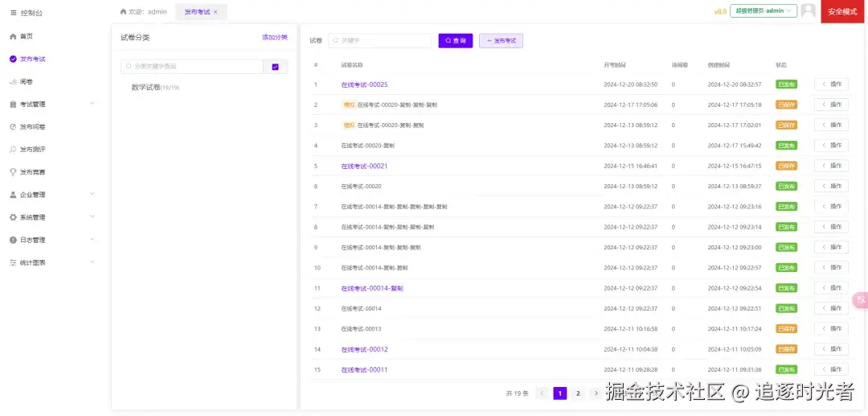868x416 pixels.
Task: Toggle the purple checkbox beside category search
Action: point(276,67)
